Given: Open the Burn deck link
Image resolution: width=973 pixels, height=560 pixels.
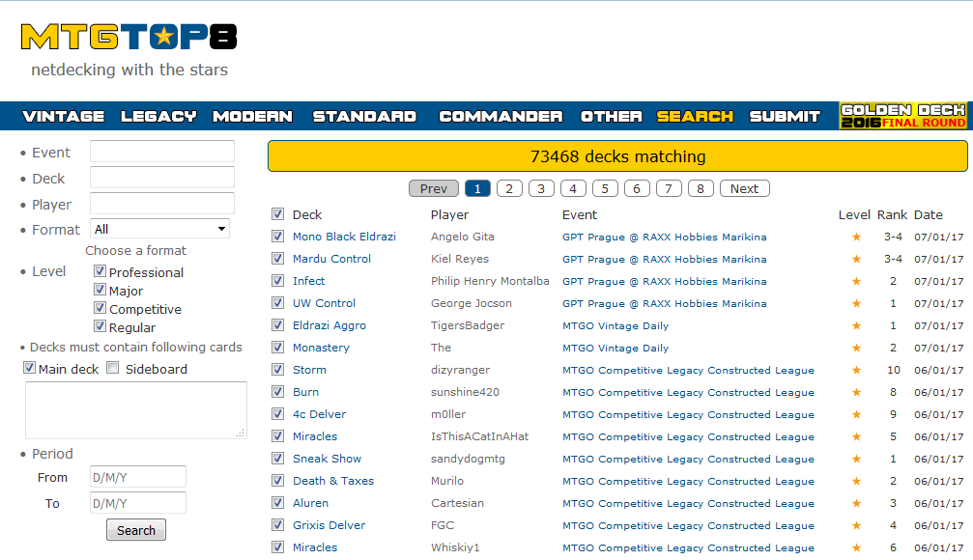Looking at the screenshot, I should [x=305, y=392].
